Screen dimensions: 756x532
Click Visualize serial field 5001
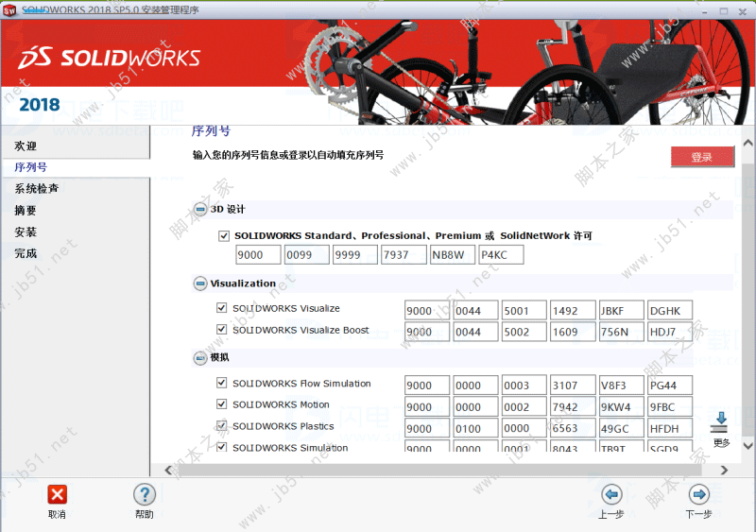[x=524, y=311]
